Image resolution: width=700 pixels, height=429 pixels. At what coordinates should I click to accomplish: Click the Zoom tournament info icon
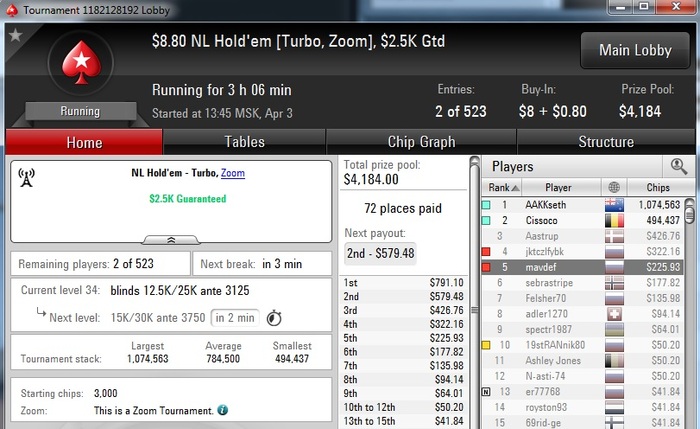click(x=222, y=410)
